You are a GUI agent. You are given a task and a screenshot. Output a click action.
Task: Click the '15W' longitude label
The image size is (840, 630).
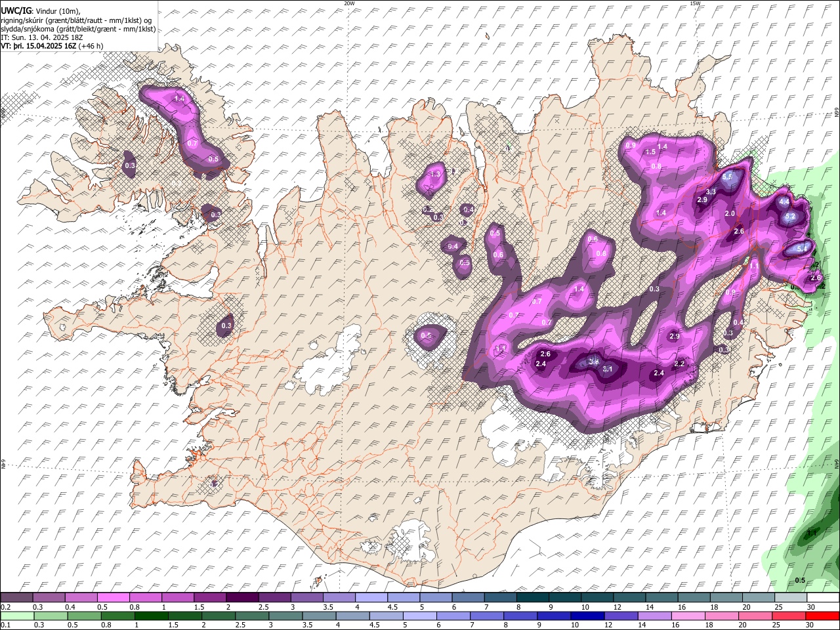pos(695,3)
